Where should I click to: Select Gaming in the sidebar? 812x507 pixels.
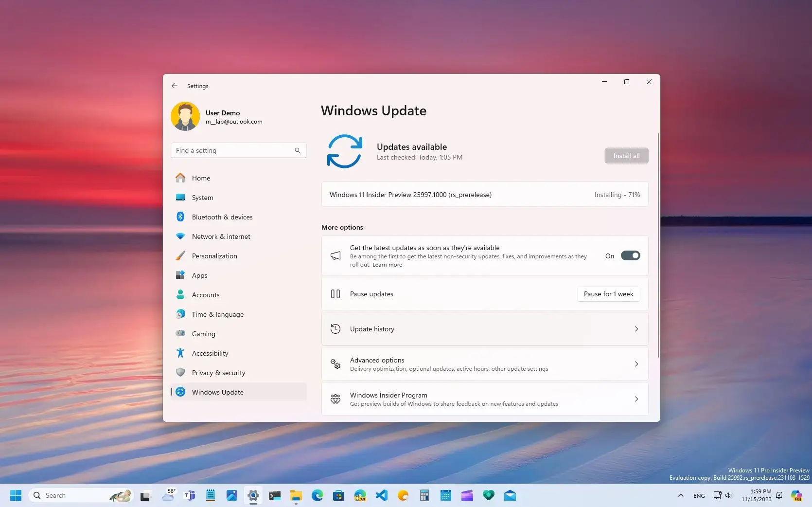[x=238, y=334]
